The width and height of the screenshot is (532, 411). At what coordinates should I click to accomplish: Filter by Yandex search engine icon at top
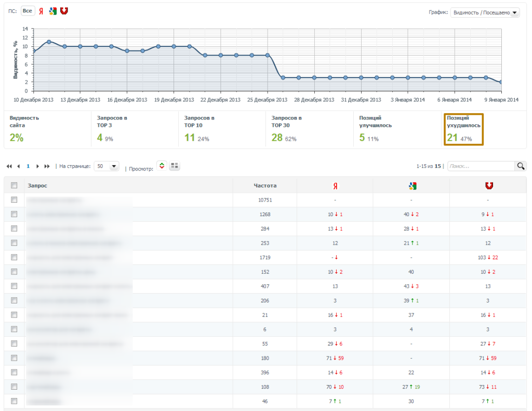41,11
